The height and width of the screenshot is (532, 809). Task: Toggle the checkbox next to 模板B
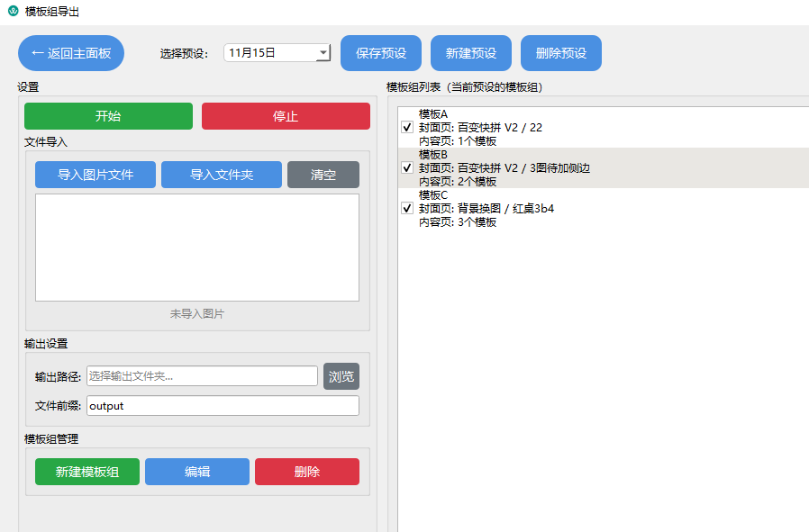point(405,167)
